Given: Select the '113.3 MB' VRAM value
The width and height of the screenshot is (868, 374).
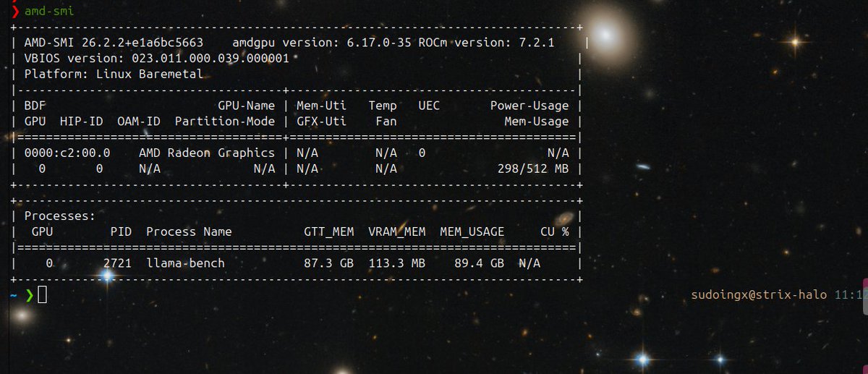Looking at the screenshot, I should click(x=396, y=263).
